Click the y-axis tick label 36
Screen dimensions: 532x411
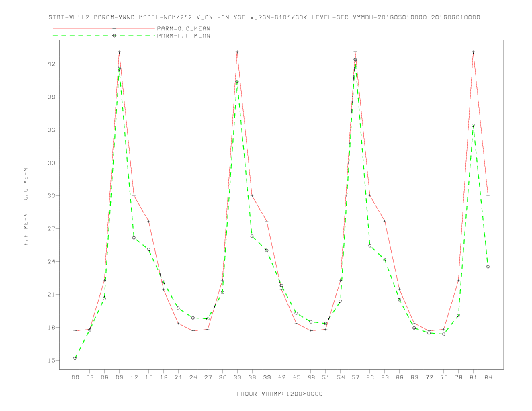(52, 130)
